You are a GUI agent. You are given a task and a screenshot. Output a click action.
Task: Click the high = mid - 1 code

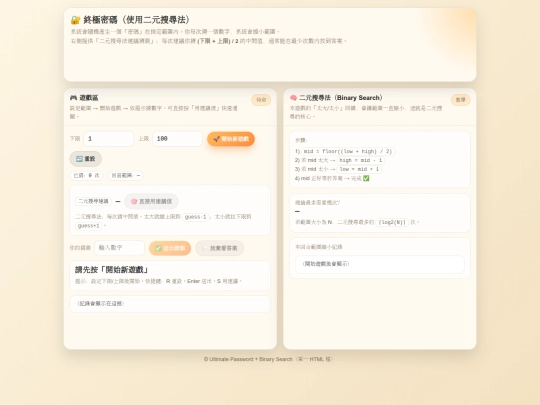[361, 160]
